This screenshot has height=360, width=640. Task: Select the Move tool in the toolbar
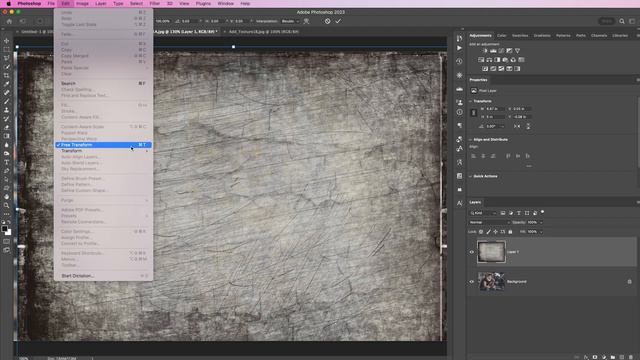tap(7, 41)
